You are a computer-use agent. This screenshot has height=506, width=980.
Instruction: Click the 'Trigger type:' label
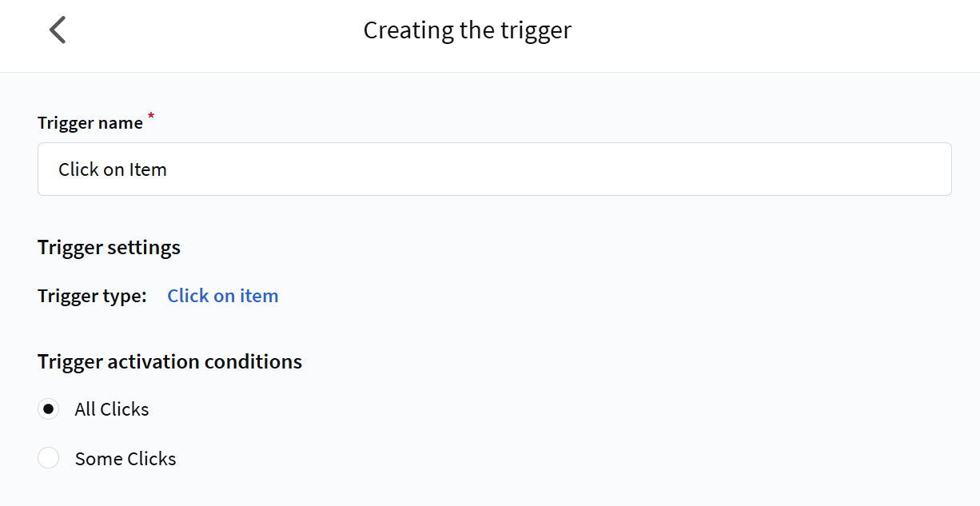point(92,296)
